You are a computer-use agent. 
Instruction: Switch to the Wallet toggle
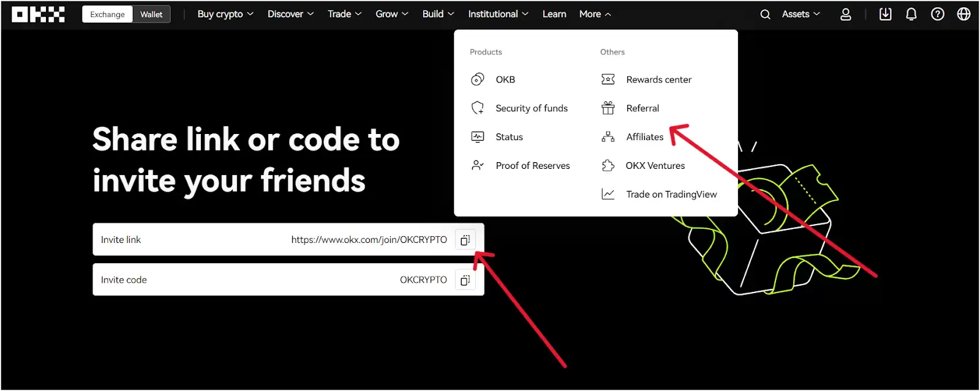click(x=151, y=14)
